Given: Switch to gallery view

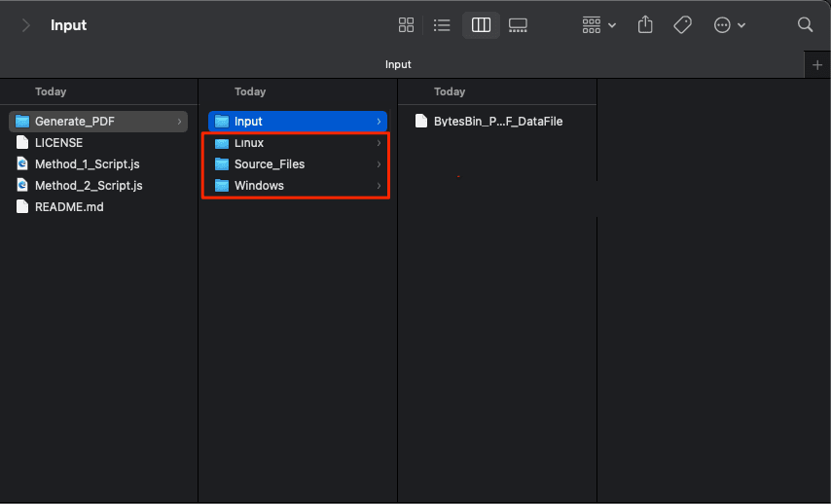Looking at the screenshot, I should [x=518, y=25].
